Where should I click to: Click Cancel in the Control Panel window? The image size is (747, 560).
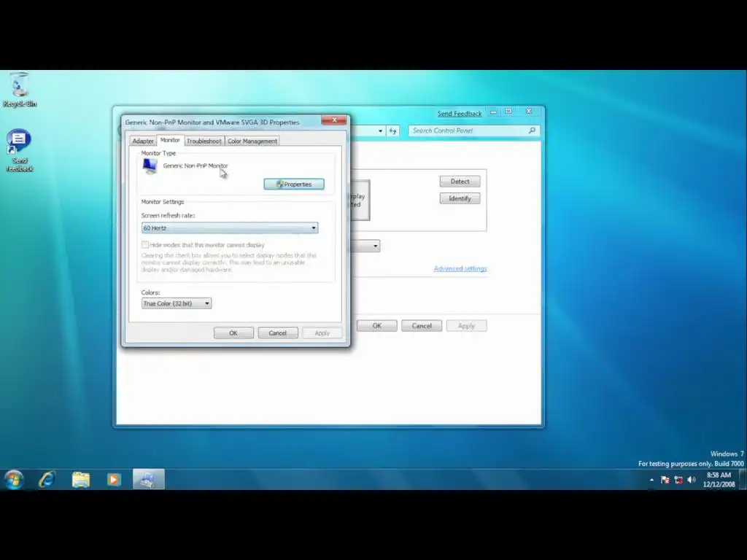[x=422, y=326]
